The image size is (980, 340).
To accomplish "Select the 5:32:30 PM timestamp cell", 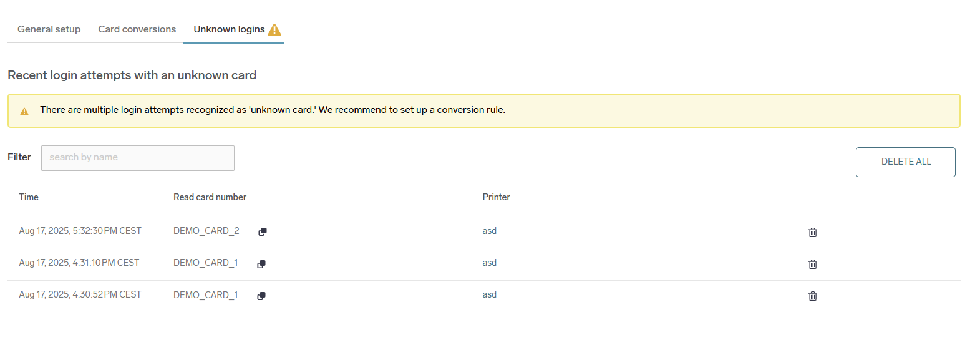I will [80, 231].
